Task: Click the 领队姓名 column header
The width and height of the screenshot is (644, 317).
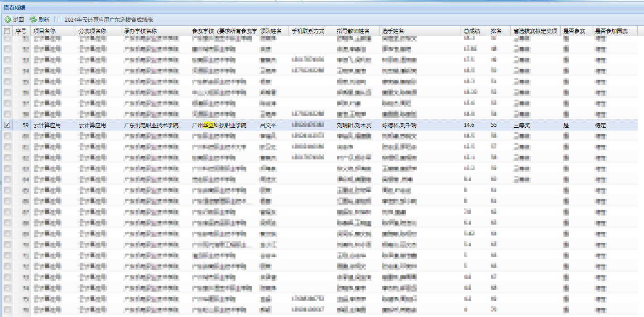Action: click(271, 31)
